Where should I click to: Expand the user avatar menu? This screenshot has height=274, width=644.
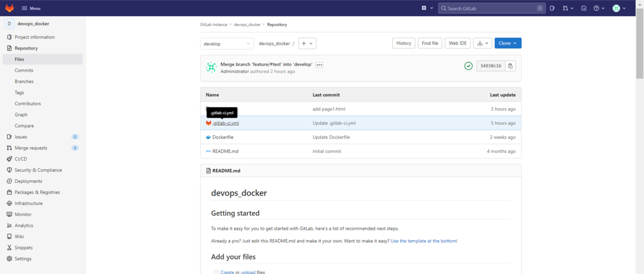tap(619, 8)
